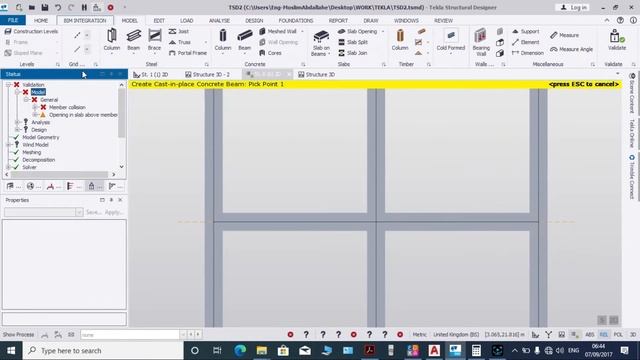Toggle ABS coordinate mode in status bar

click(x=590, y=334)
